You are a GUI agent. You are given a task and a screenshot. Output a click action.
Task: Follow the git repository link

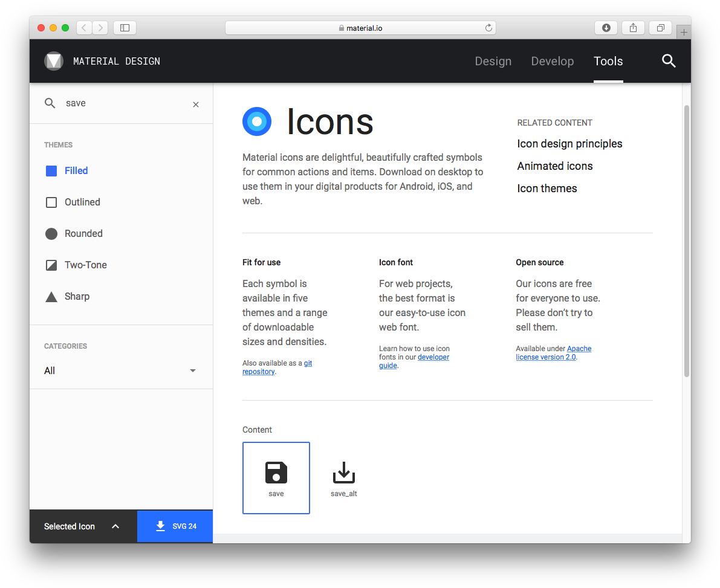(277, 367)
